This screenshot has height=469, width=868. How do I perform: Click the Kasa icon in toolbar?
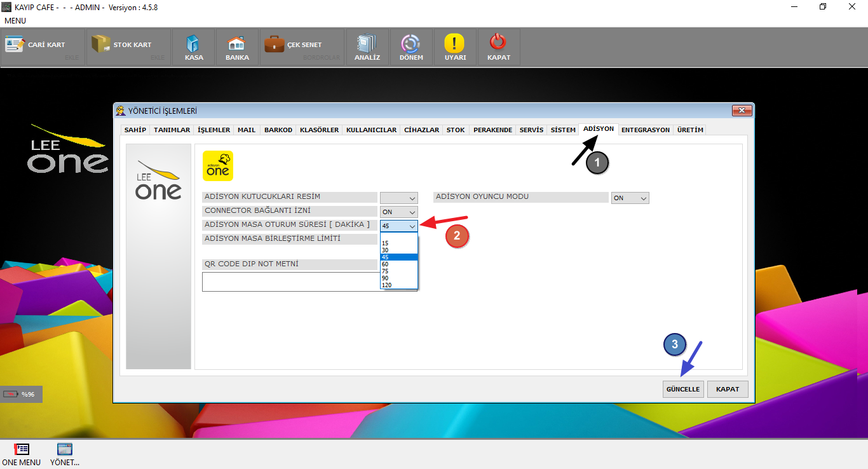(194, 44)
